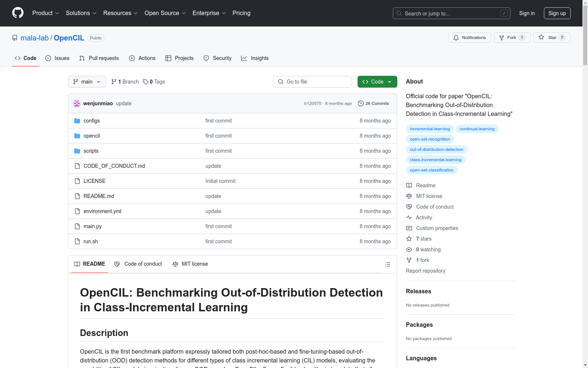Open the MIT license sidebar link
Screen dimensions: 588x368
424,196
